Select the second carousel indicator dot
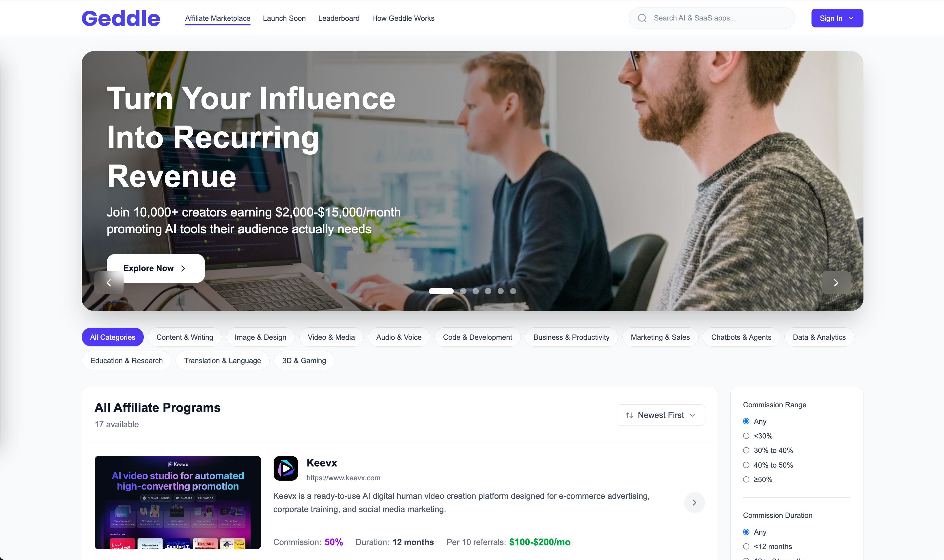This screenshot has width=944, height=560. (x=463, y=291)
